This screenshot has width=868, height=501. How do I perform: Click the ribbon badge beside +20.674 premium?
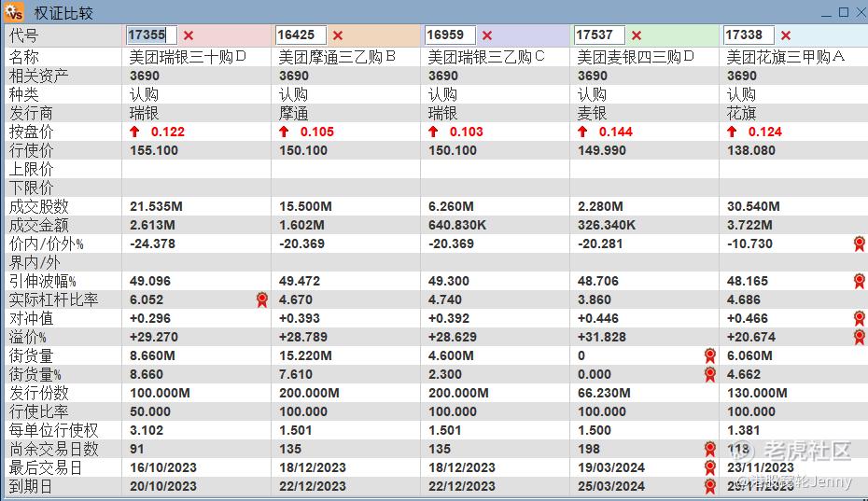click(x=860, y=337)
